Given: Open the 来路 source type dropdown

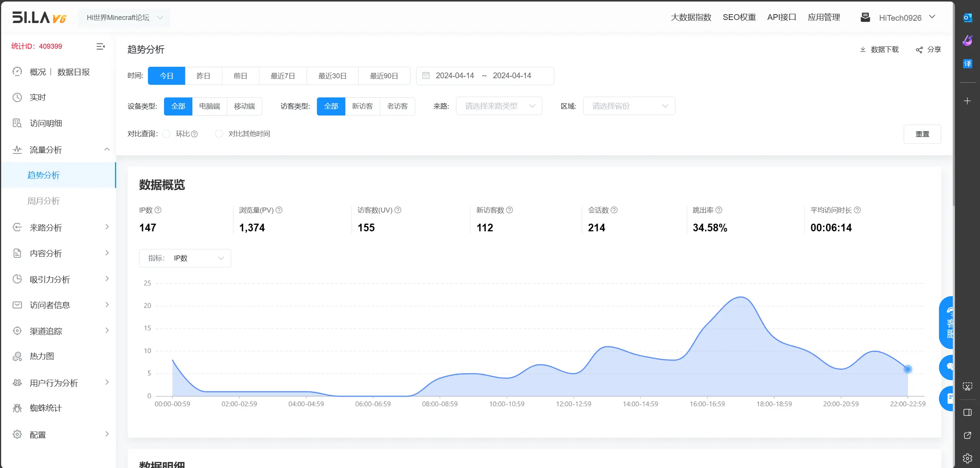Looking at the screenshot, I should [x=499, y=106].
